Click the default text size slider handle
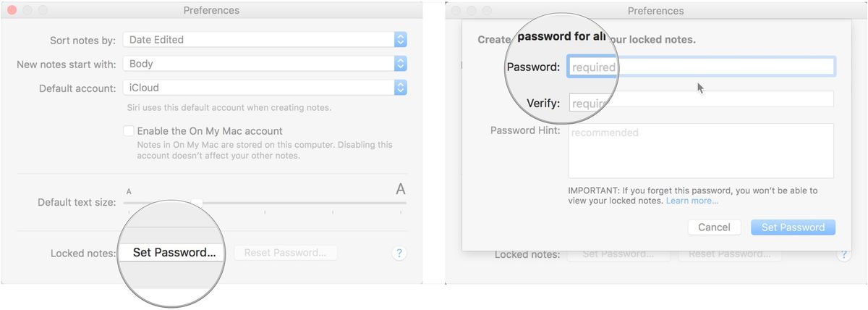 pyautogui.click(x=197, y=204)
